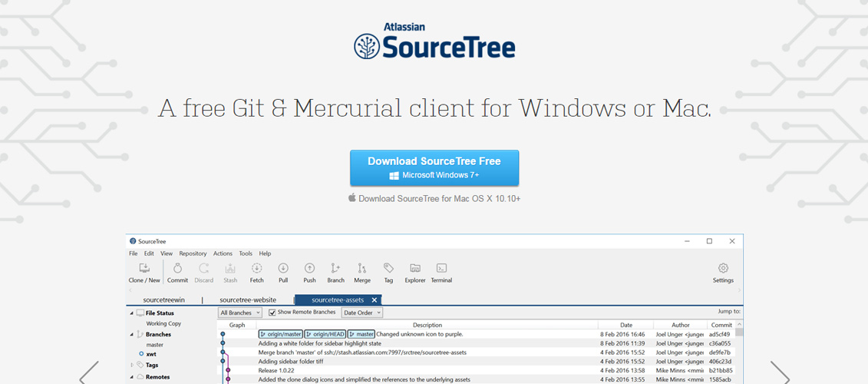Collapse the File Status section
The image size is (868, 384).
click(x=132, y=313)
